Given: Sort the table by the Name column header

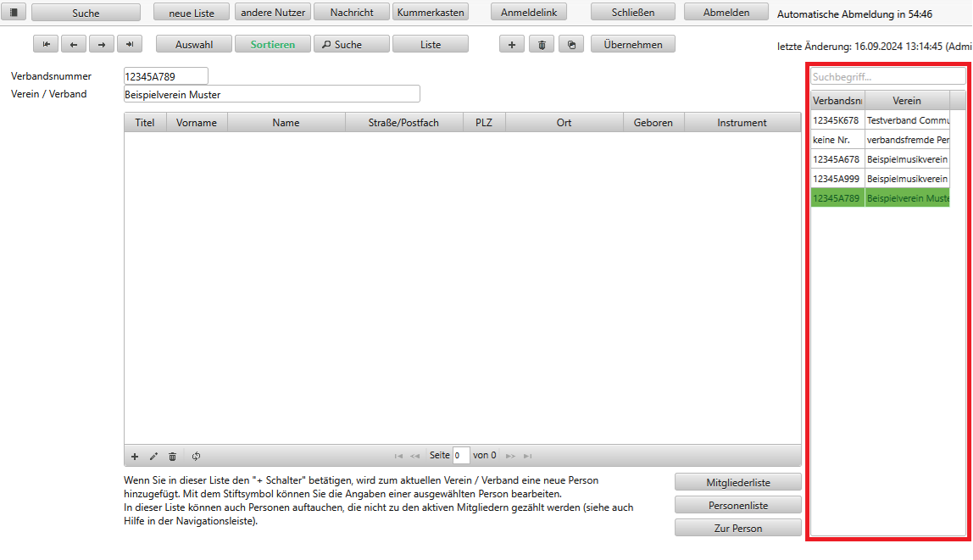Looking at the screenshot, I should [286, 123].
